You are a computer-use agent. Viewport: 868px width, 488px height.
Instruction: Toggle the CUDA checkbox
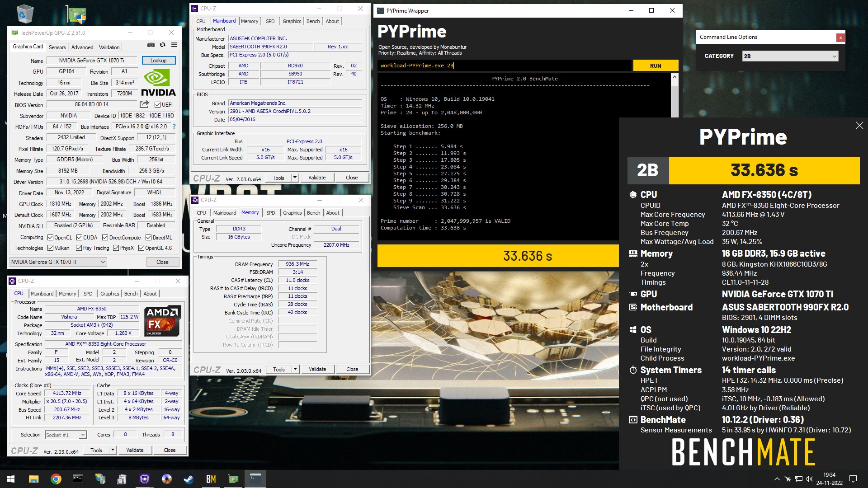(x=79, y=238)
